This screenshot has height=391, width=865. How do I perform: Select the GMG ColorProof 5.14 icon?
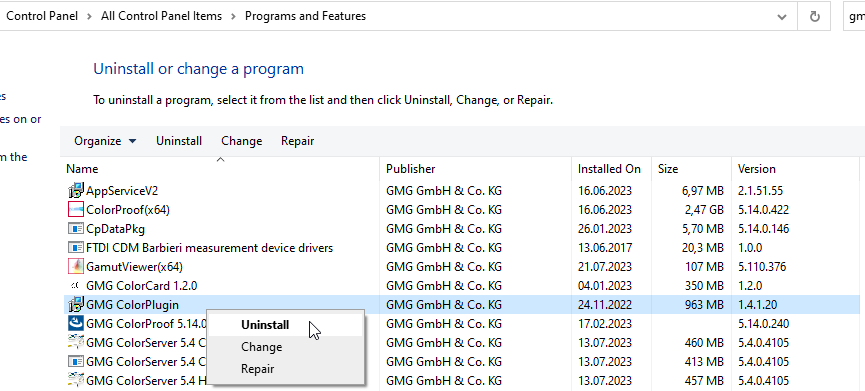(75, 323)
